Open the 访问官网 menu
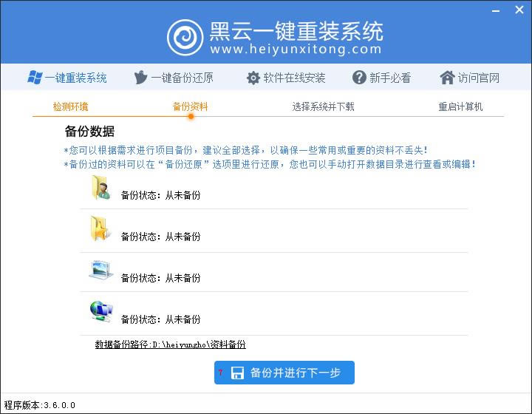532x414 pixels. pos(470,78)
